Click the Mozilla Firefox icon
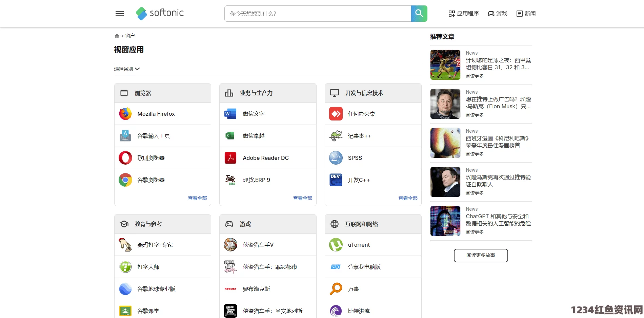This screenshot has width=644, height=318. click(x=125, y=114)
